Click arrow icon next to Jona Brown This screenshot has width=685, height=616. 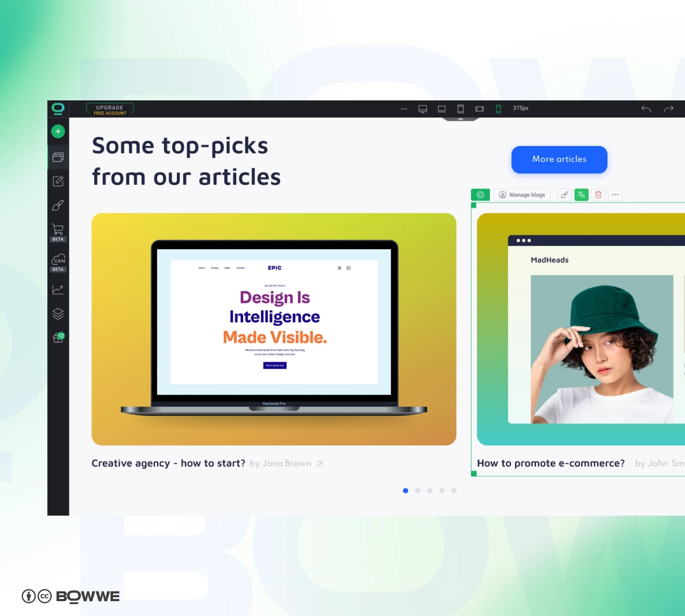click(x=319, y=464)
